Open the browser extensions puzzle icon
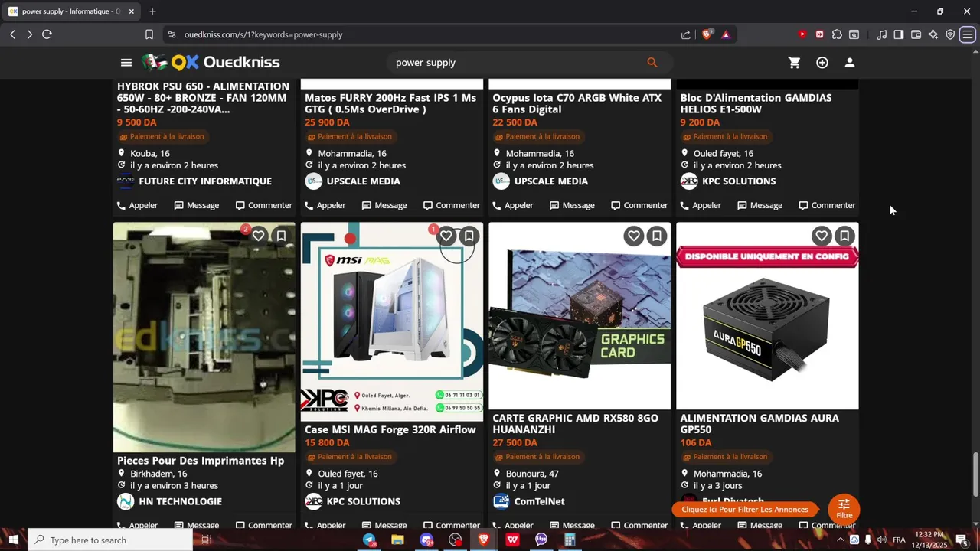The height and width of the screenshot is (551, 980). tap(837, 34)
